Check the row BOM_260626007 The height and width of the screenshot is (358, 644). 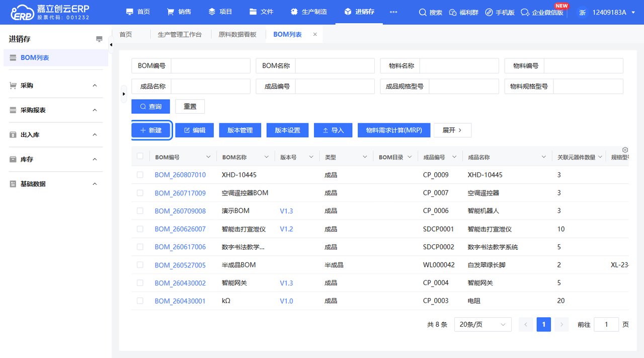tap(140, 229)
